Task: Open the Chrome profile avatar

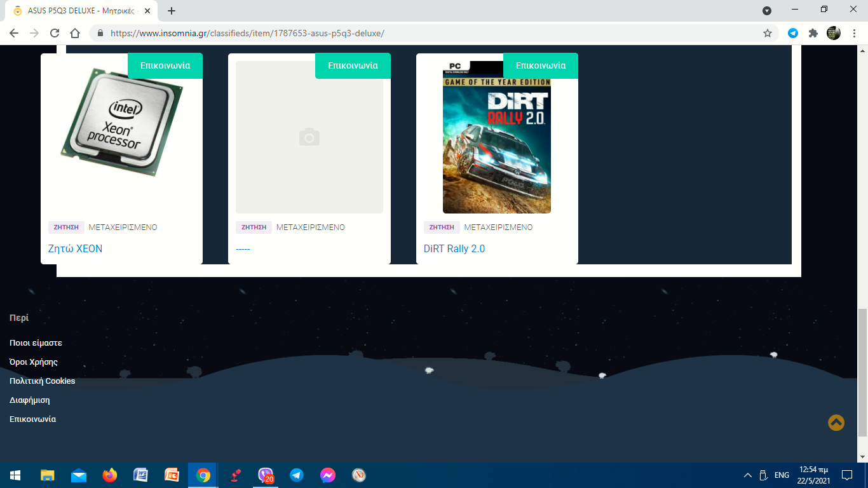Action: 833,33
